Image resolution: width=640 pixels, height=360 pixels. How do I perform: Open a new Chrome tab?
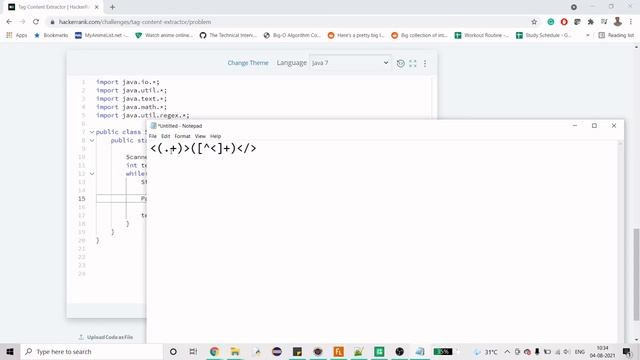tap(112, 7)
